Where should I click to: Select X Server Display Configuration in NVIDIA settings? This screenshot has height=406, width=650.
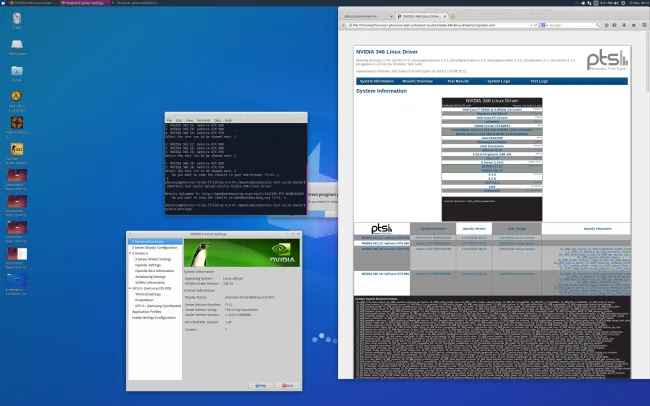155,247
